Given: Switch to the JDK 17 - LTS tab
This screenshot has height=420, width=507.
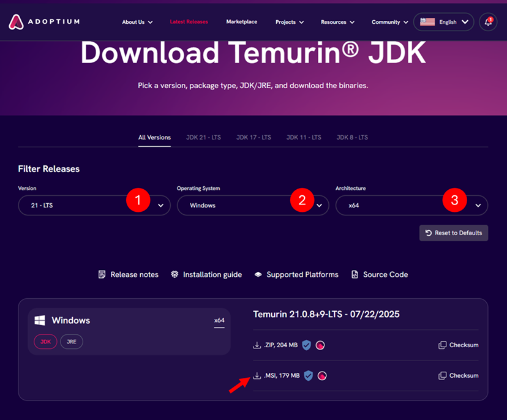Looking at the screenshot, I should [254, 137].
